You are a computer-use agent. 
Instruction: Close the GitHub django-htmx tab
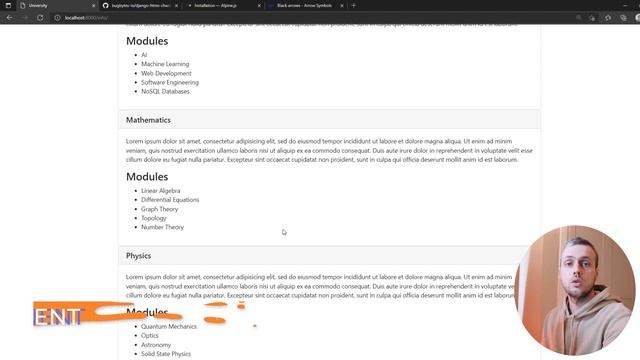176,6
